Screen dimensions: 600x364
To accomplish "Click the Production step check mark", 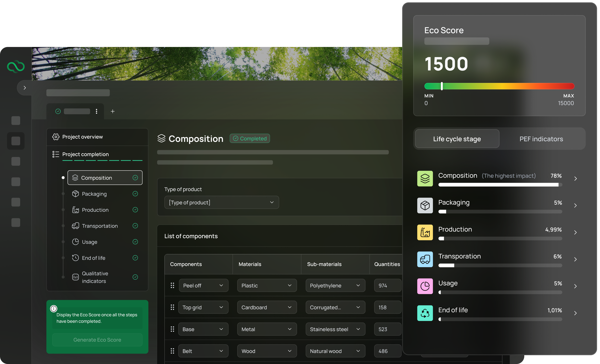I will click(135, 210).
